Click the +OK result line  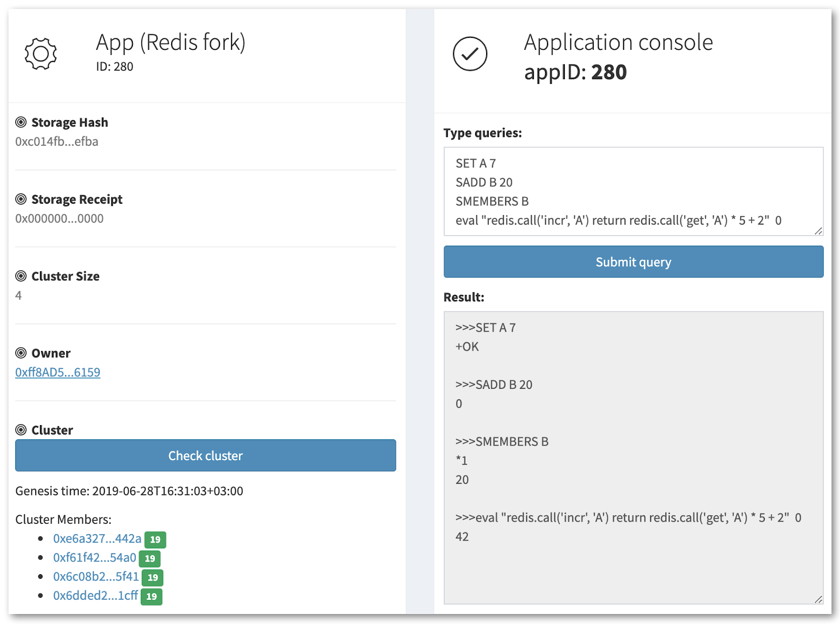tap(467, 346)
